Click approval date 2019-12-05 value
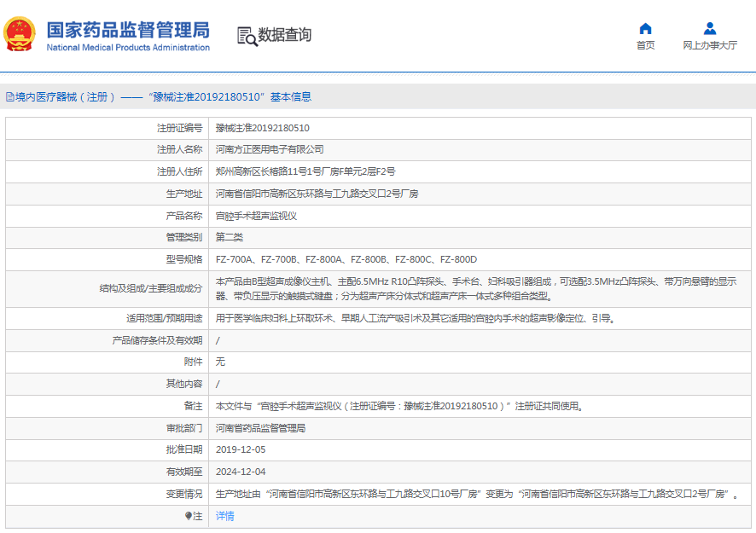Viewport: 756px width, 533px height. 241,449
